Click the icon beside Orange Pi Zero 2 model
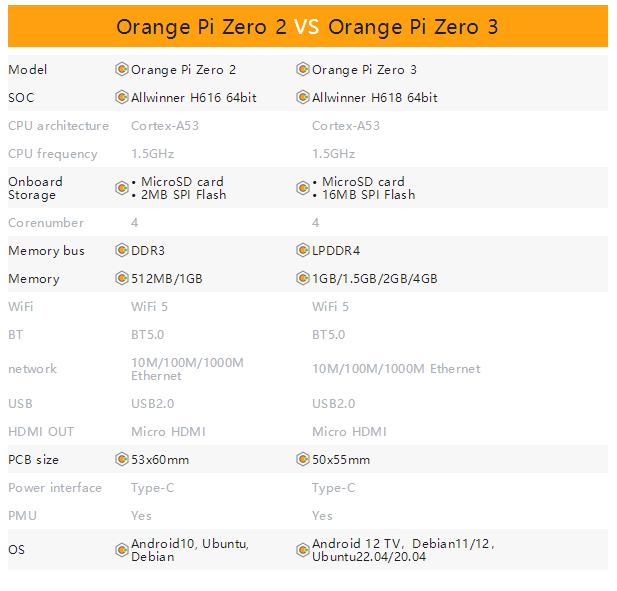Viewport: 617px width, 591px height. pos(122,69)
